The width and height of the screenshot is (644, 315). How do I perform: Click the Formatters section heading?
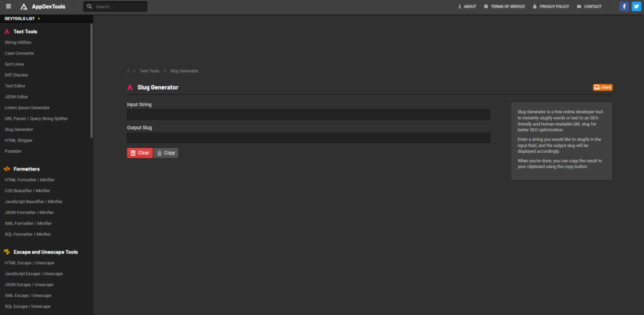coord(26,169)
